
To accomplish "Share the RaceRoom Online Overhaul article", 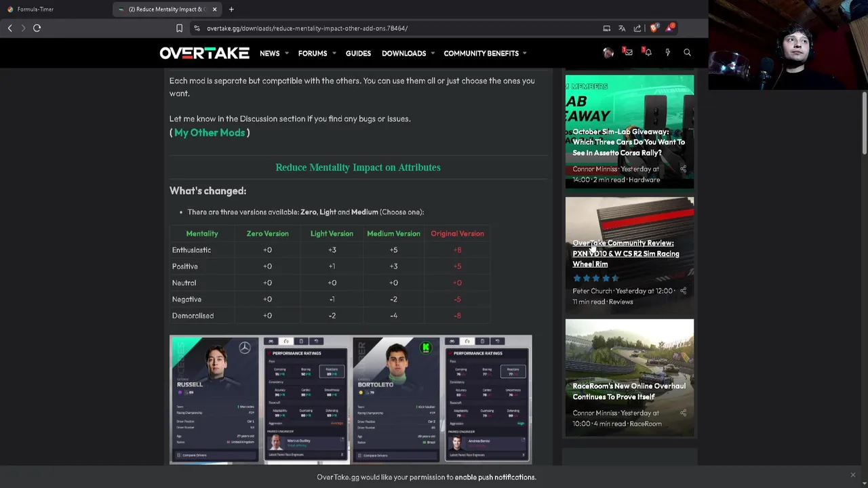I will pyautogui.click(x=683, y=413).
